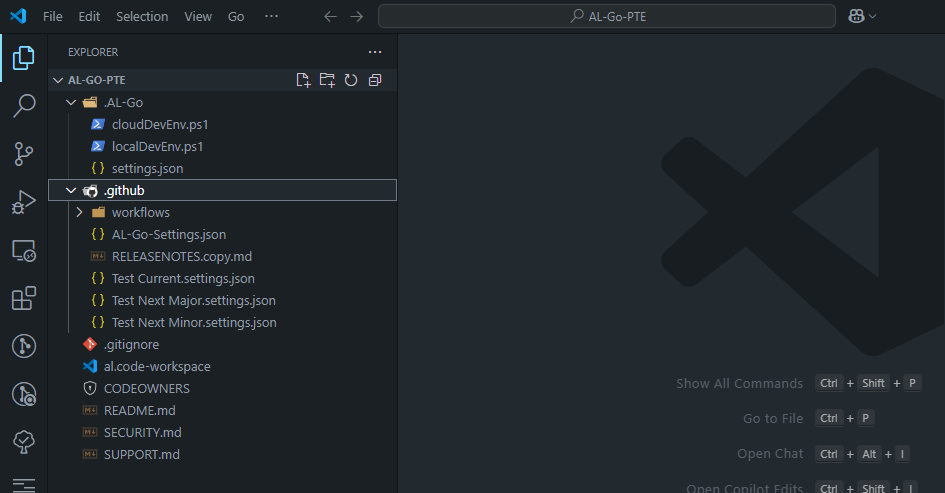This screenshot has height=493, width=945.
Task: Open Explorer views and more actions menu
Action: [375, 52]
